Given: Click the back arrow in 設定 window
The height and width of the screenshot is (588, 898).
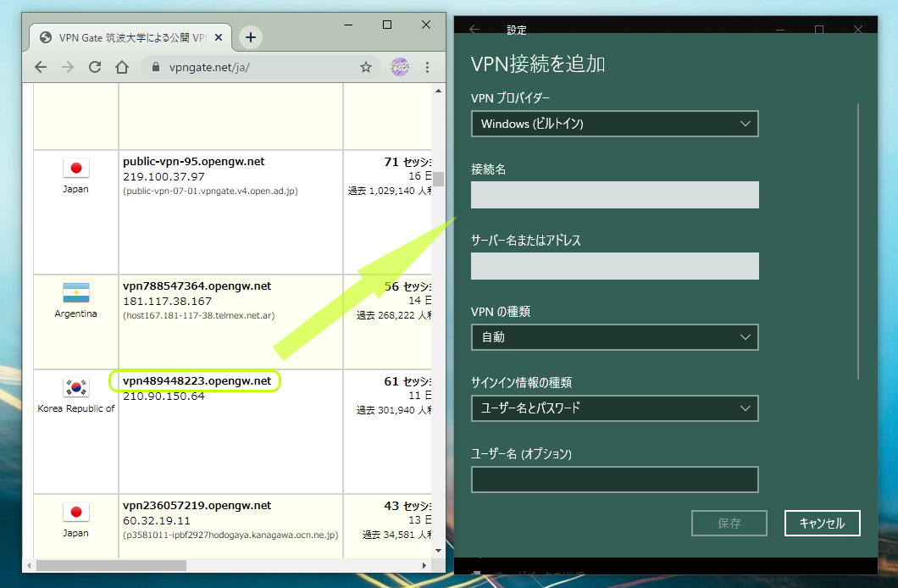Looking at the screenshot, I should tap(474, 29).
